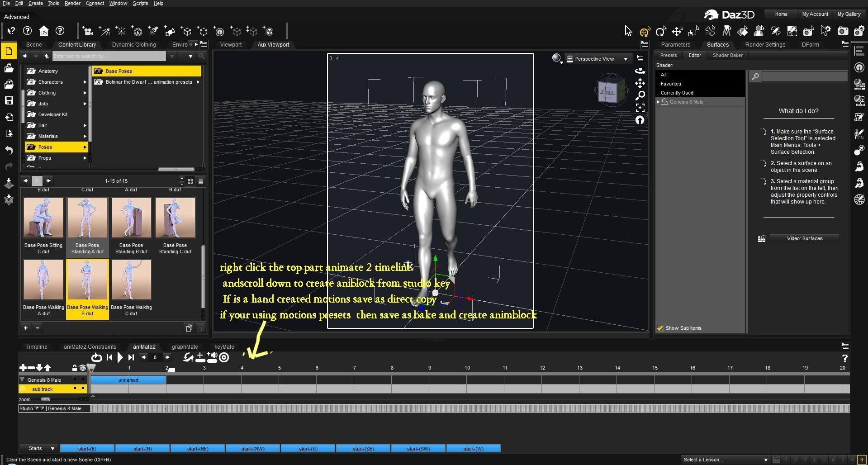The image size is (868, 465).
Task: Click the reset view arrow in viewport
Action: [x=640, y=120]
